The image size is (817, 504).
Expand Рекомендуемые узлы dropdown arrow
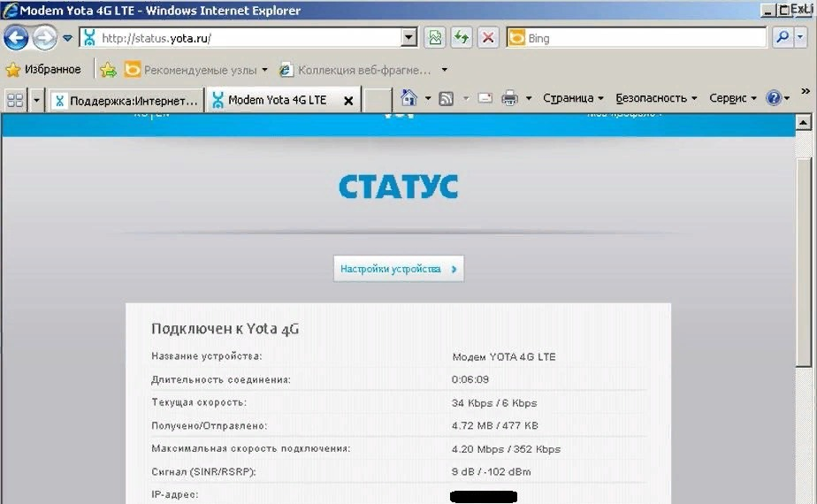[x=264, y=69]
